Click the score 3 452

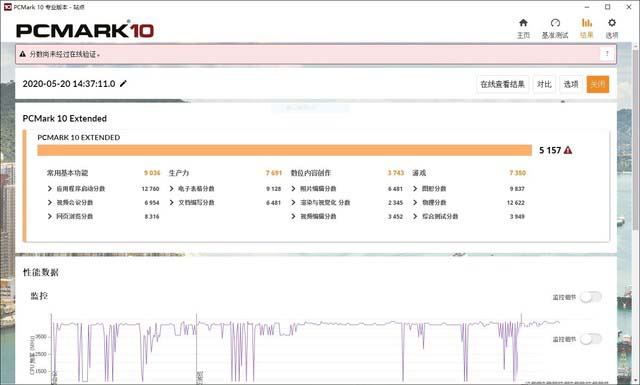click(x=396, y=217)
